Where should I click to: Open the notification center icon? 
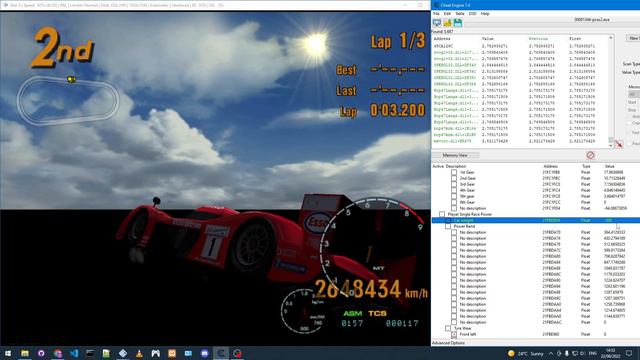[629, 353]
